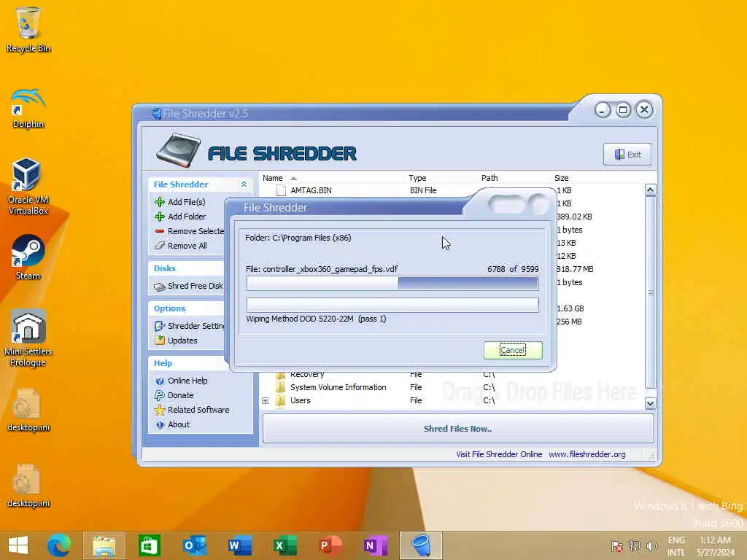
Task: Click Visit File Shredder Online link
Action: point(499,454)
